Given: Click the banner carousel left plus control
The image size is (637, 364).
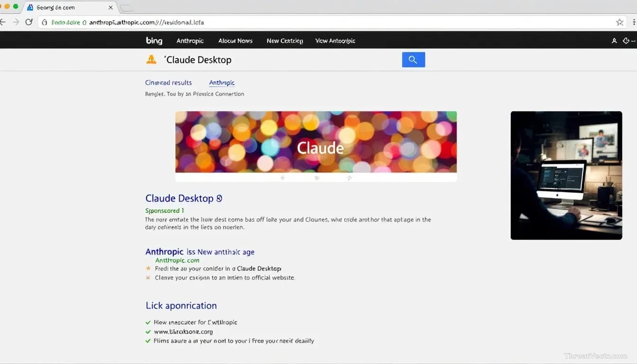Looking at the screenshot, I should click(x=282, y=178).
